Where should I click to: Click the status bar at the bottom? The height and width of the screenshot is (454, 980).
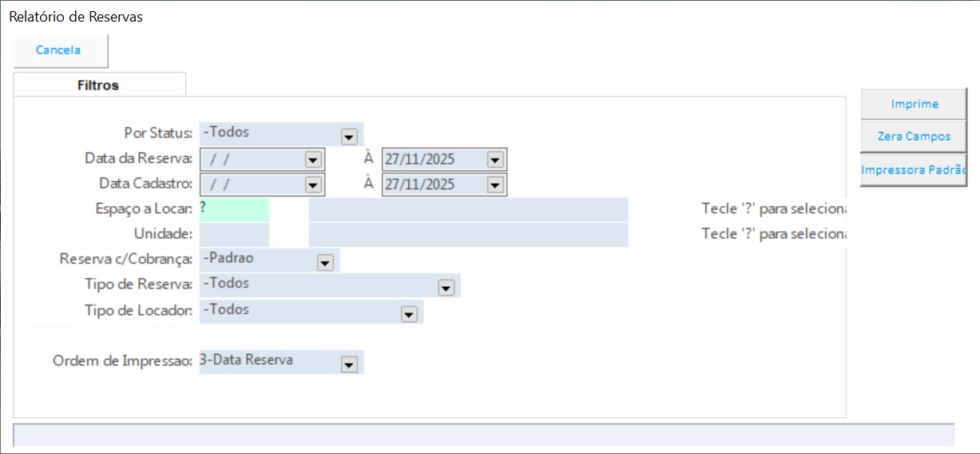pos(483,435)
